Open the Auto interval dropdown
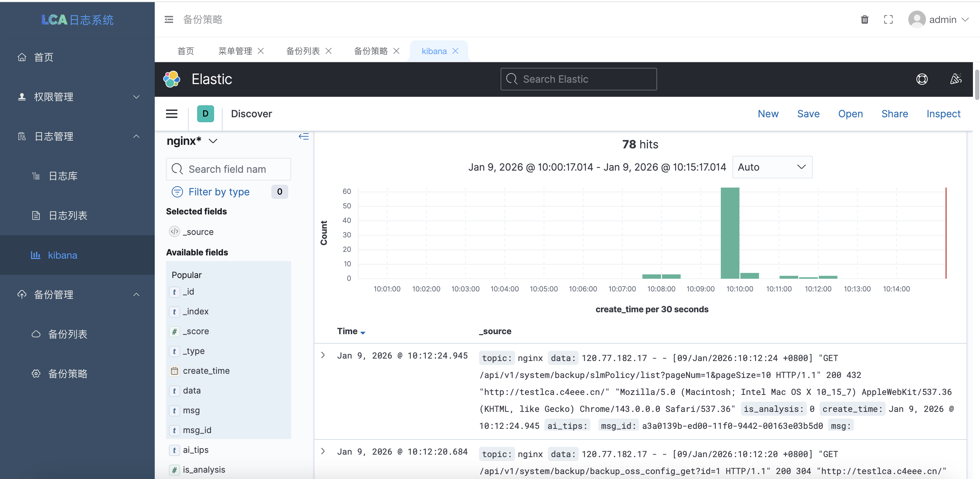 pos(772,167)
